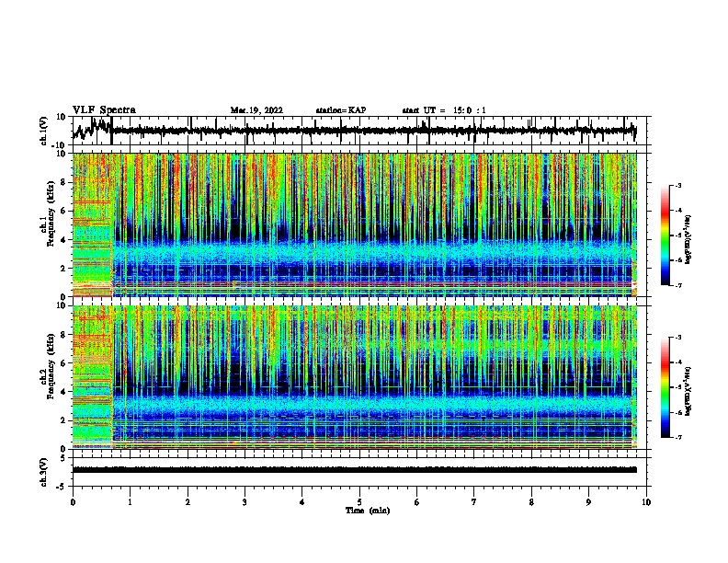Click the 'VLF Spectra' title text
The height and width of the screenshot is (563, 728).
[104, 110]
